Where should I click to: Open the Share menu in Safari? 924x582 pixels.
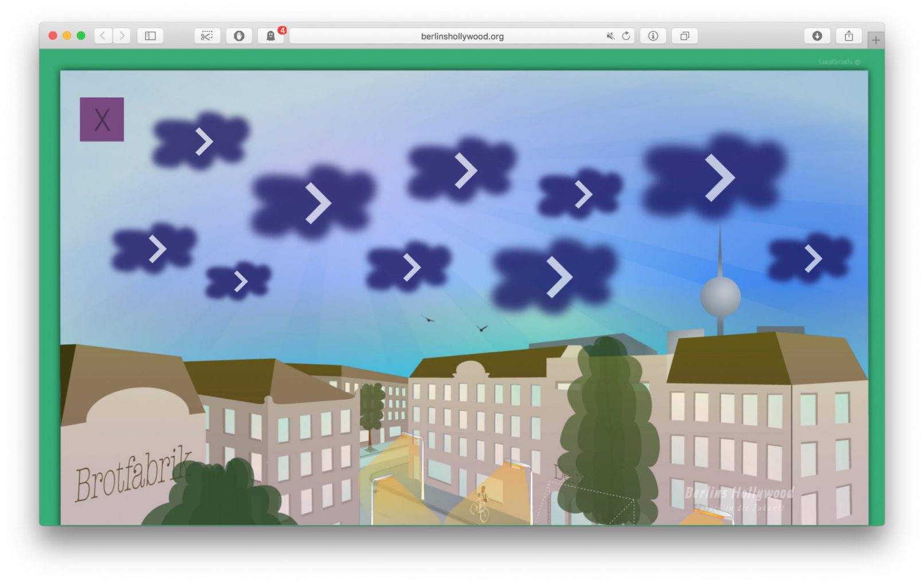tap(848, 36)
